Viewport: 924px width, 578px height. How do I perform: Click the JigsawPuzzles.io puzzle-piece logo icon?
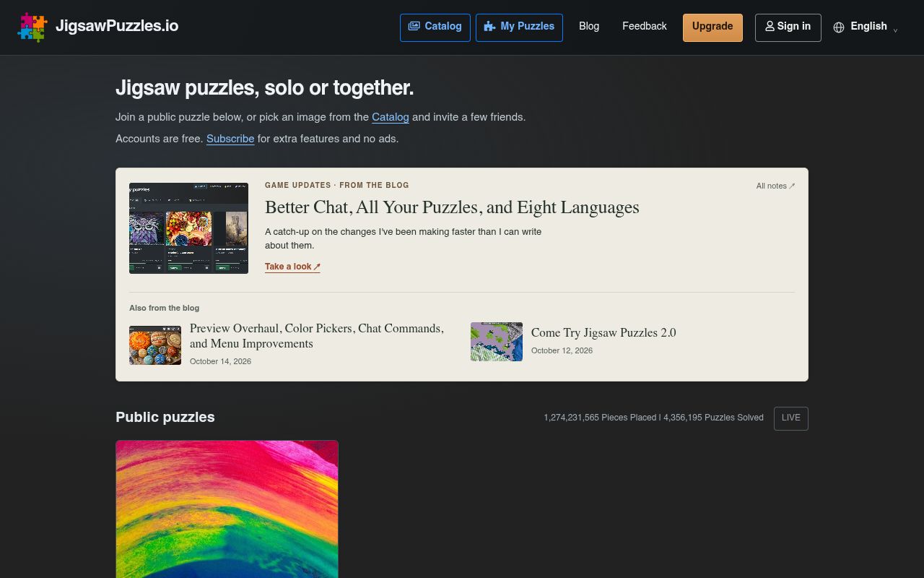[x=32, y=27]
